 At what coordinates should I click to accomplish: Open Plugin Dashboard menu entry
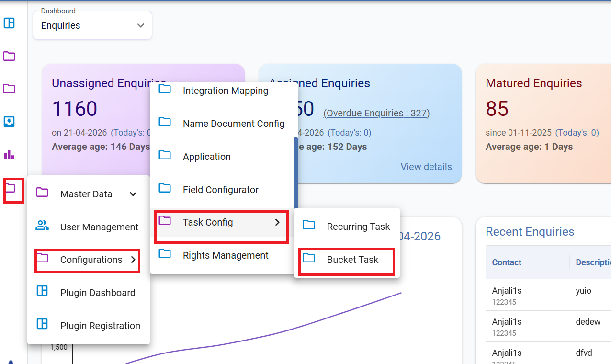tap(89, 293)
